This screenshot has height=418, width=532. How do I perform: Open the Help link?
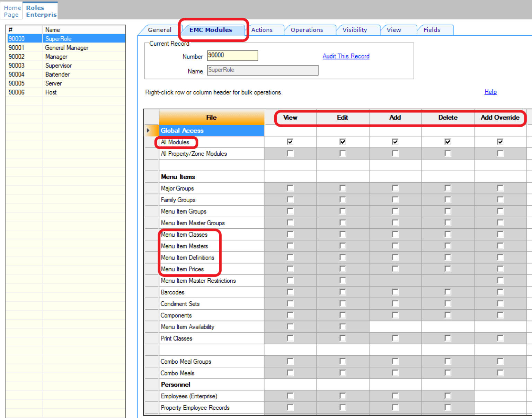(x=490, y=92)
